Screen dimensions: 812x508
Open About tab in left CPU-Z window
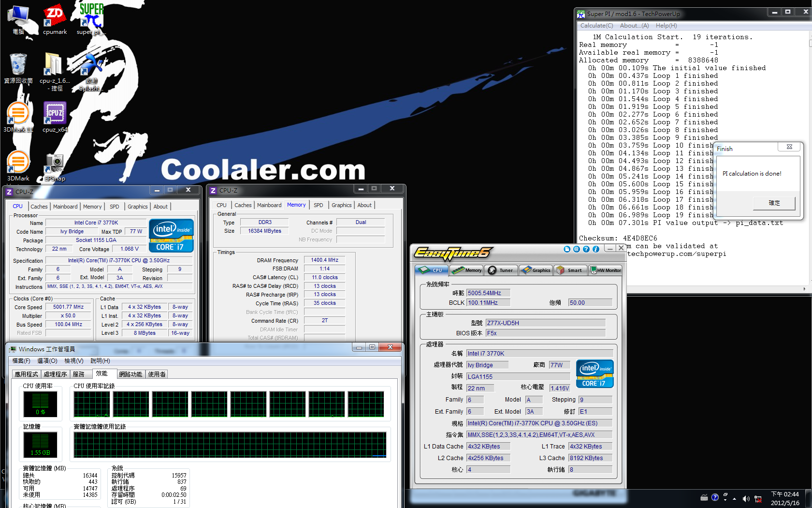click(160, 207)
